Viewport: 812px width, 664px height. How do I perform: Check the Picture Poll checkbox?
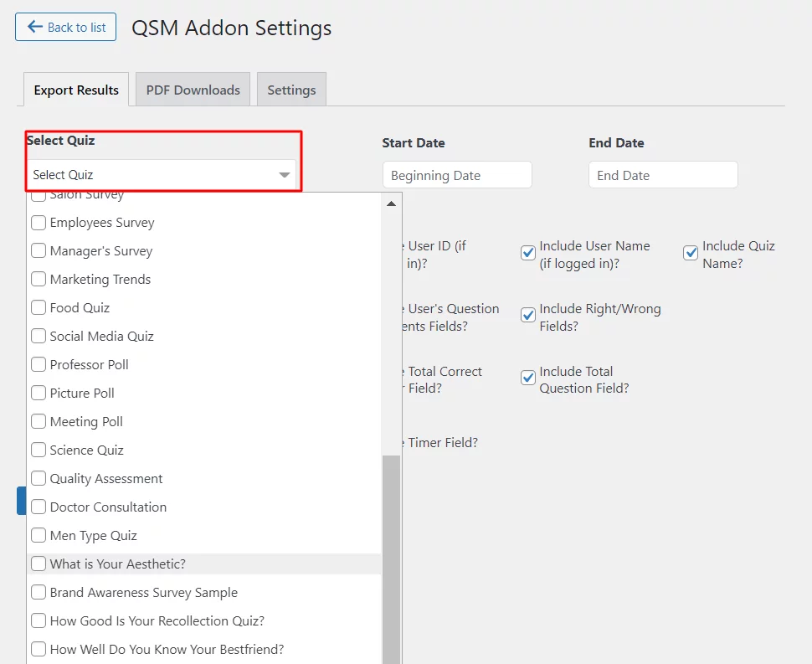[39, 394]
